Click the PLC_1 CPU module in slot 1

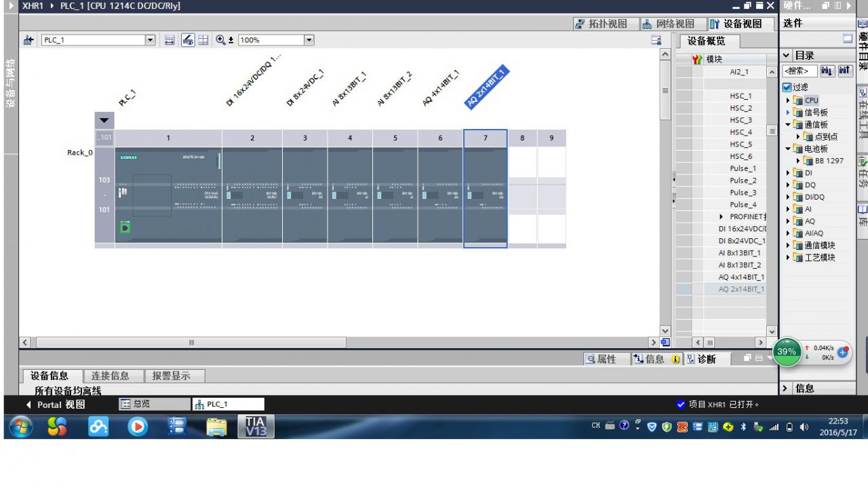tap(168, 195)
